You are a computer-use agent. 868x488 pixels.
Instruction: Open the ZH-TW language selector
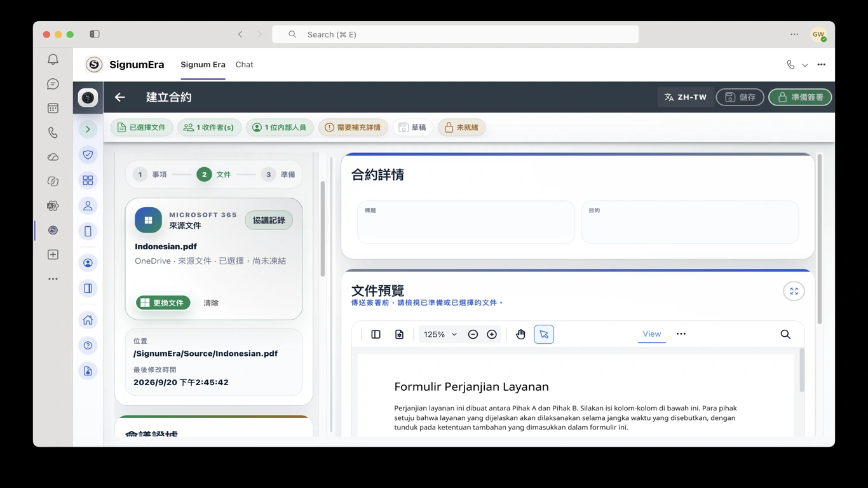click(x=686, y=97)
